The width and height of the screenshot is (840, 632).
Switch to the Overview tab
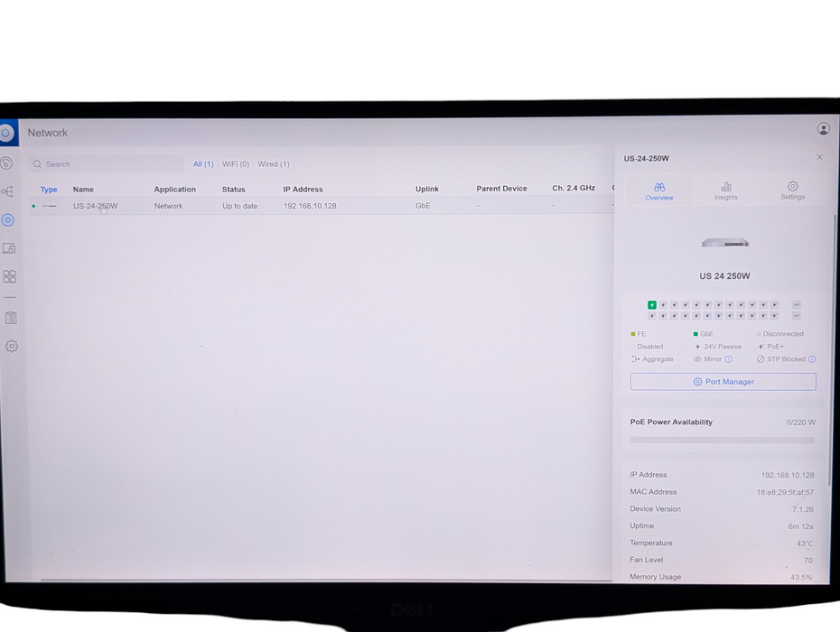click(659, 191)
